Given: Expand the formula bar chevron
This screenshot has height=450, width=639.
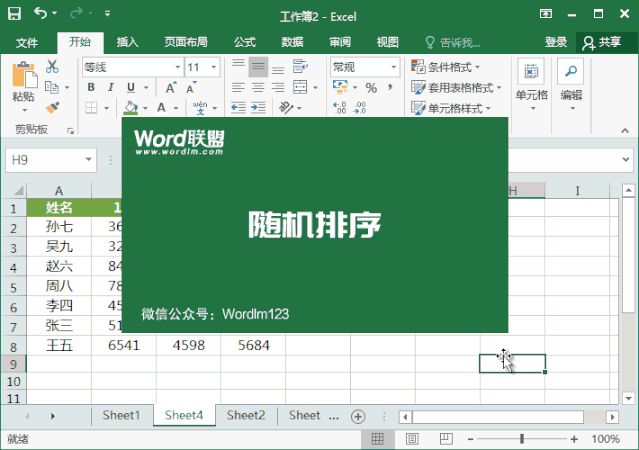Looking at the screenshot, I should click(626, 160).
